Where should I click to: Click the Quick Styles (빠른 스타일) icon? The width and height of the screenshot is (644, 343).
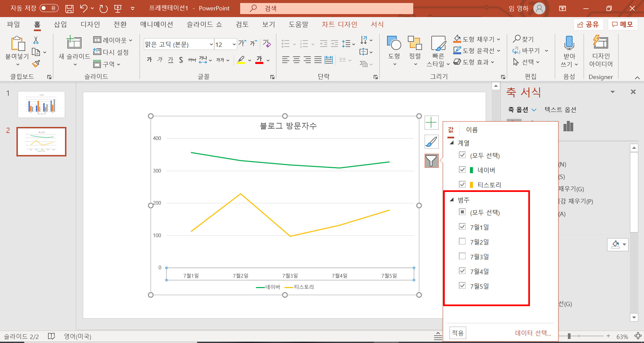(x=438, y=43)
